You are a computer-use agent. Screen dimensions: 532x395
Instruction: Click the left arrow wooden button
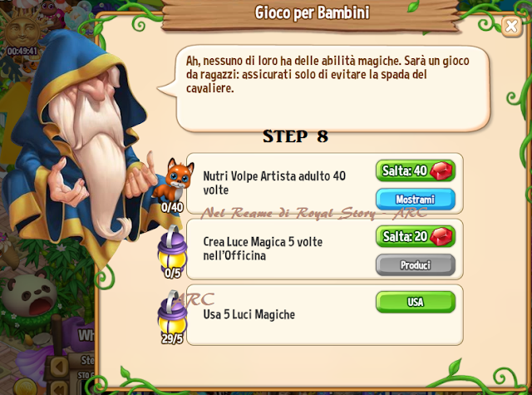tap(59, 367)
